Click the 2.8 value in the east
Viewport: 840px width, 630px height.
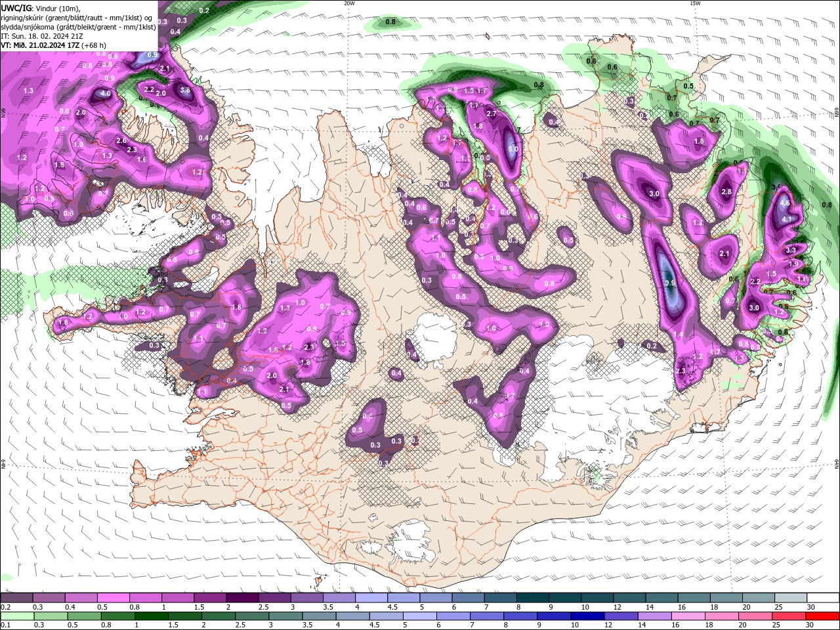coord(726,192)
